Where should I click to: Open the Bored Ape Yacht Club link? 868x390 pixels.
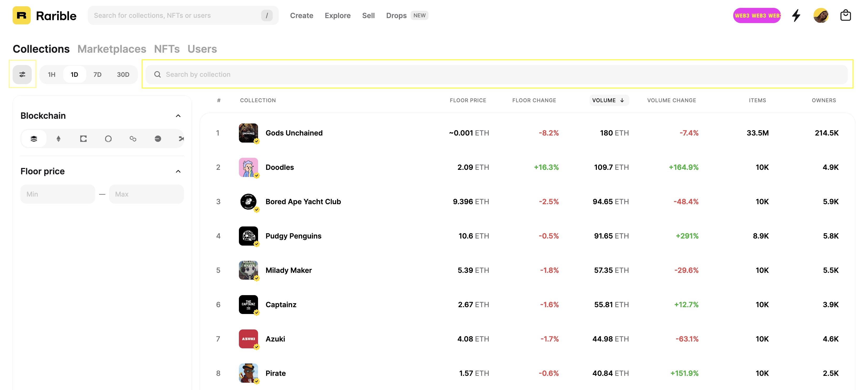click(x=303, y=202)
